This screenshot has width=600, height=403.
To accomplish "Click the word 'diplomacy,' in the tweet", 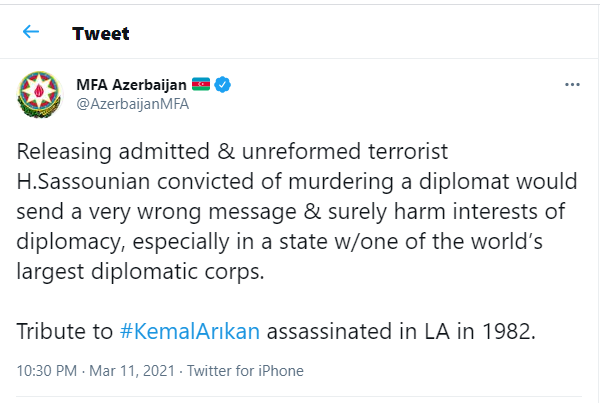I will [71, 242].
